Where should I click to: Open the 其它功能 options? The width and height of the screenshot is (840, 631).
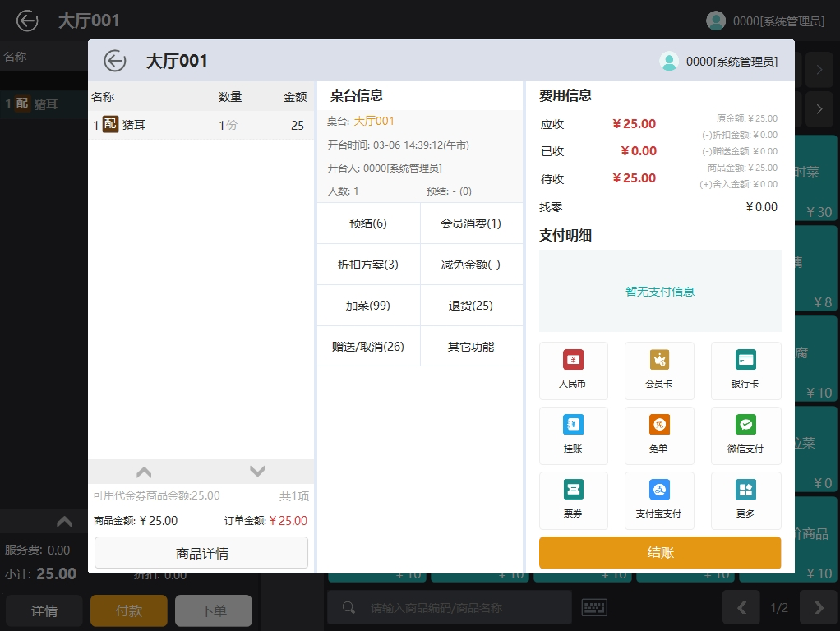point(471,347)
